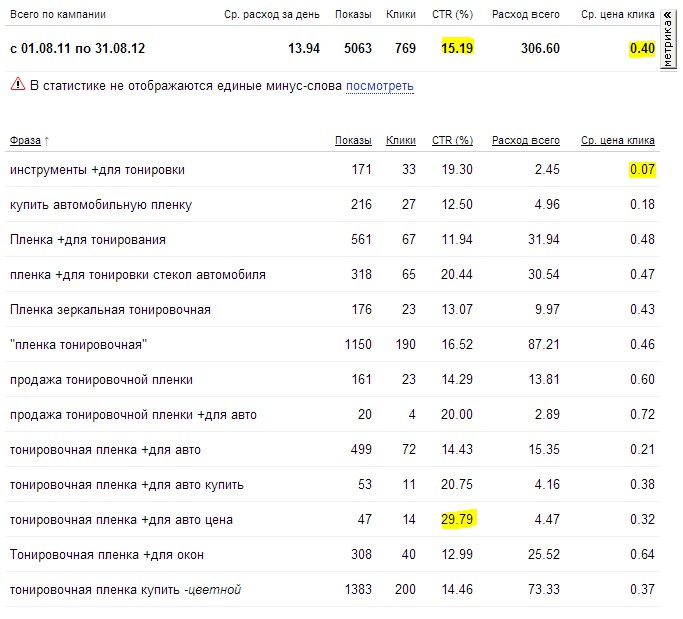The height and width of the screenshot is (619, 683).
Task: Open the "посмотреть" link
Action: 379,86
